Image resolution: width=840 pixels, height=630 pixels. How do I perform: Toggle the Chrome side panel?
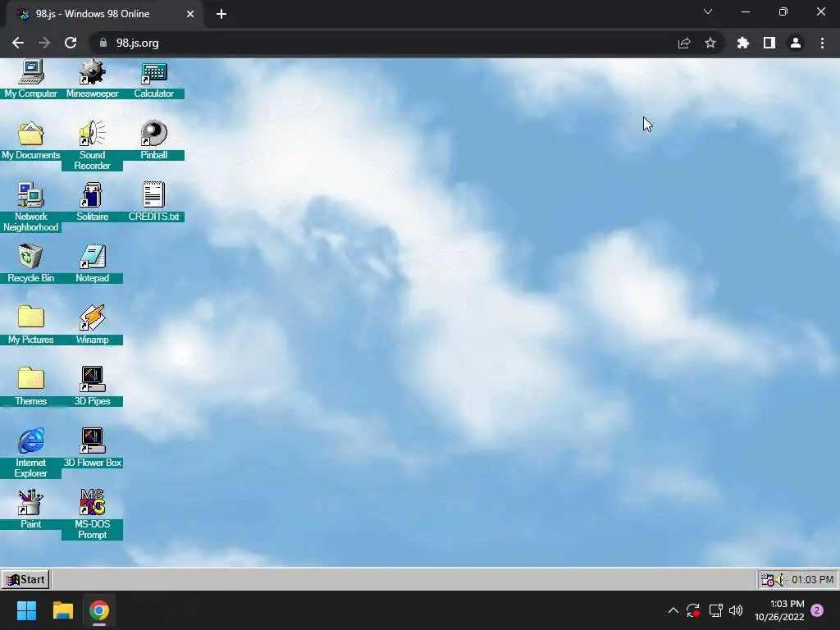(x=769, y=43)
